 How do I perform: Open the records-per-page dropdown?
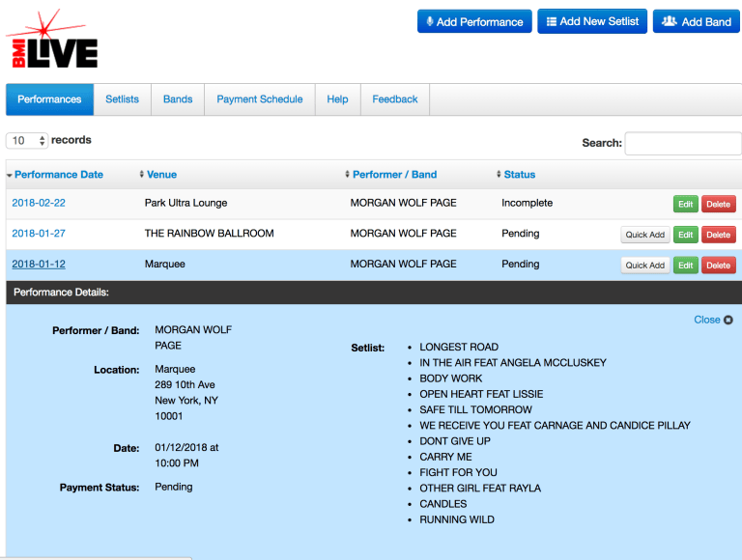tap(27, 140)
